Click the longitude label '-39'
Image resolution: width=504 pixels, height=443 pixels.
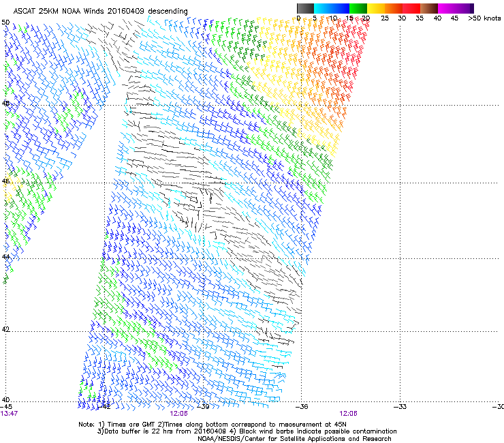pos(203,407)
